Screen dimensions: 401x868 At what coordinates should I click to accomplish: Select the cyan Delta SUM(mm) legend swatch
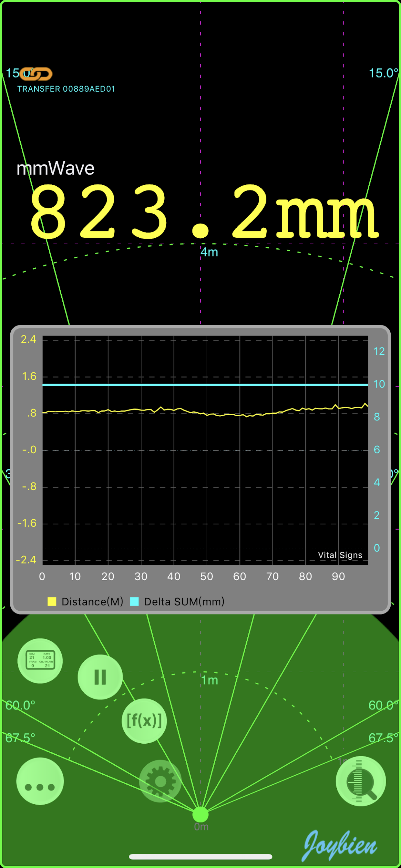click(134, 602)
